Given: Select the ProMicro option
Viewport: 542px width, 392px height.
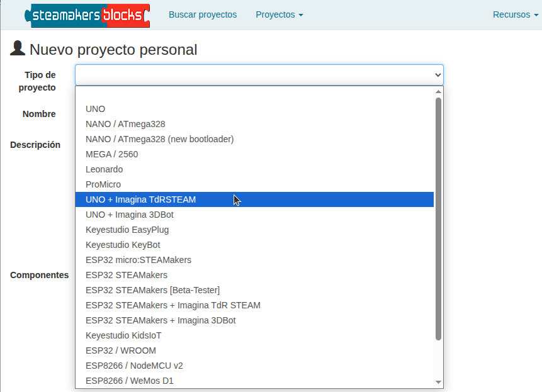Looking at the screenshot, I should [103, 184].
